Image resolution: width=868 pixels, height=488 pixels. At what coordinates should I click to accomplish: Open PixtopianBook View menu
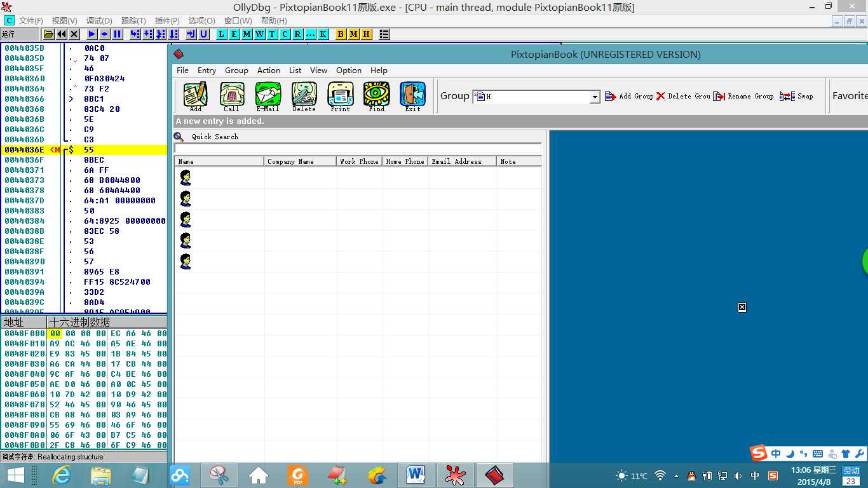click(319, 71)
